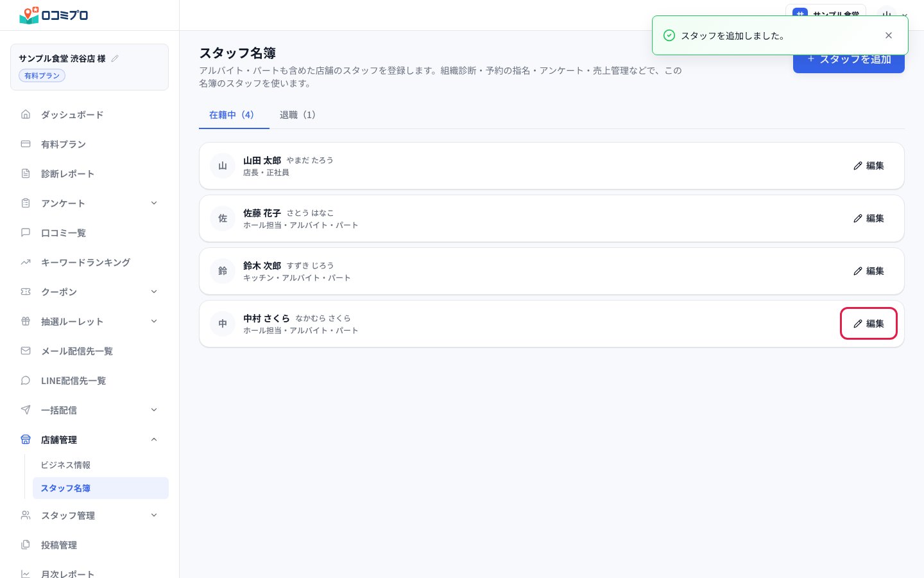Click green check icon in success toast
The height and width of the screenshot is (578, 924).
coord(669,35)
